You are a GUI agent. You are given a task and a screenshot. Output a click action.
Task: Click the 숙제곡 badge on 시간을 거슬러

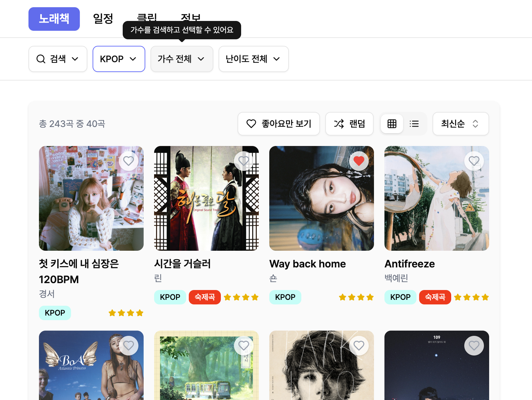pos(205,297)
